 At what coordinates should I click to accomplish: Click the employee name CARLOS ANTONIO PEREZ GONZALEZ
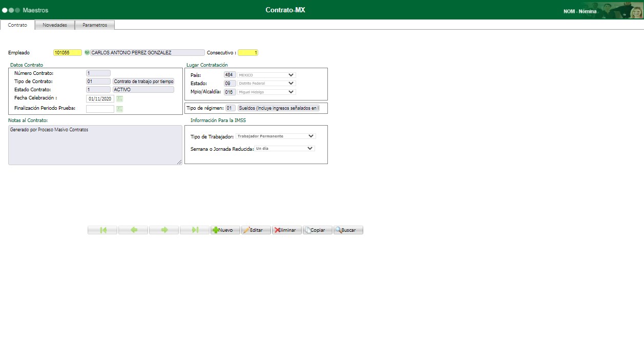pos(148,52)
